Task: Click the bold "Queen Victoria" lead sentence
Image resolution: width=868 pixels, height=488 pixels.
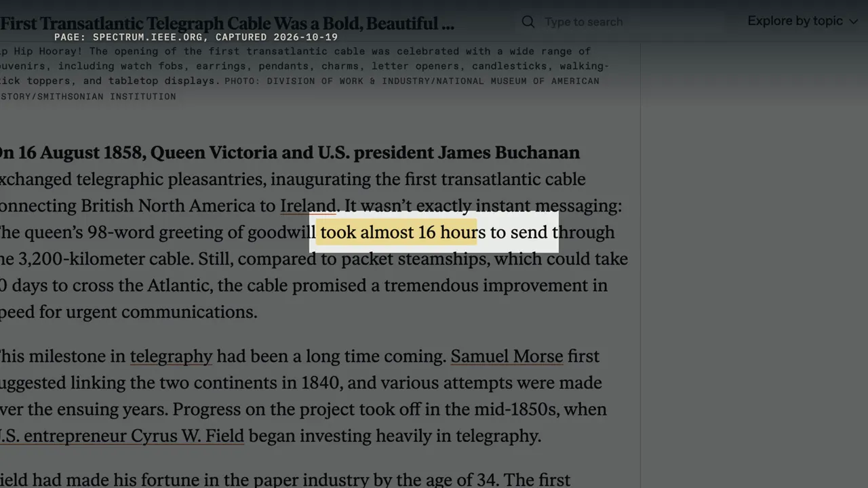Action: coord(290,152)
